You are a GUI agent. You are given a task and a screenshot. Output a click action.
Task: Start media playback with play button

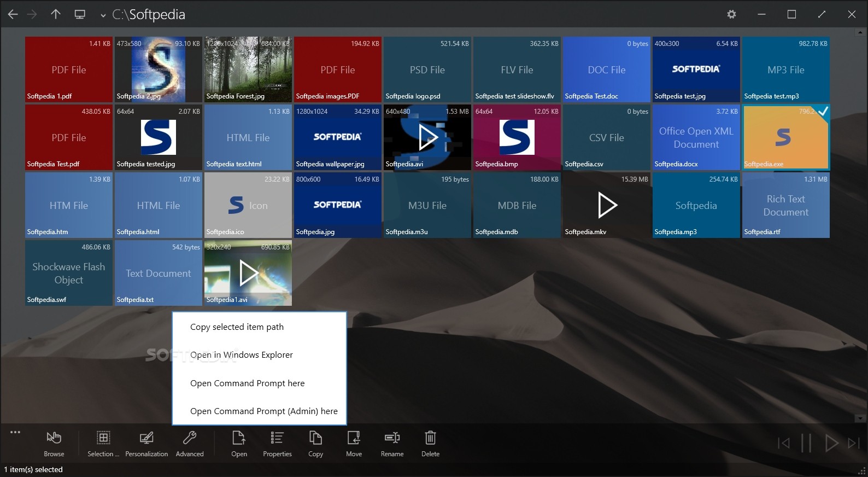pos(831,443)
